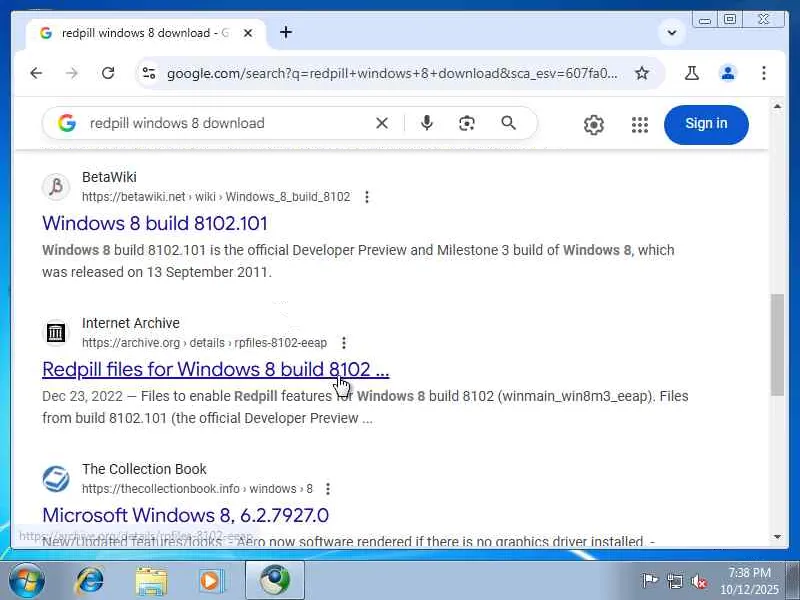
Task: Click Internet Archive site name text
Action: pyautogui.click(x=131, y=323)
